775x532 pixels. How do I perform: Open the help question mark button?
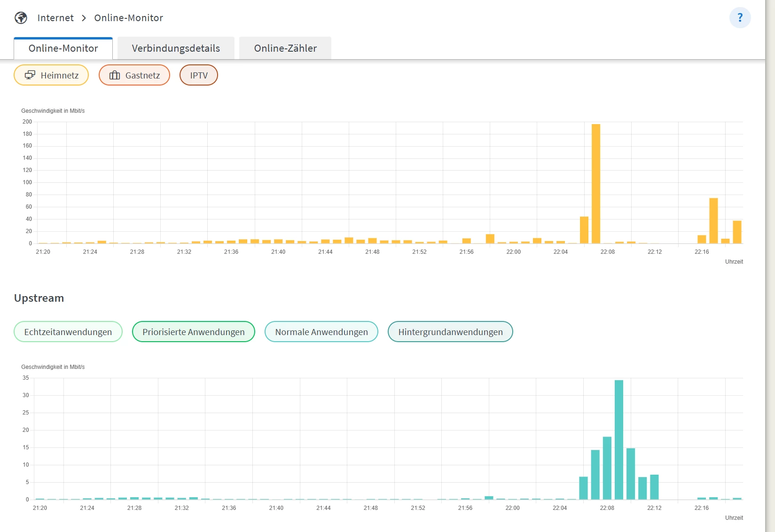[740, 18]
